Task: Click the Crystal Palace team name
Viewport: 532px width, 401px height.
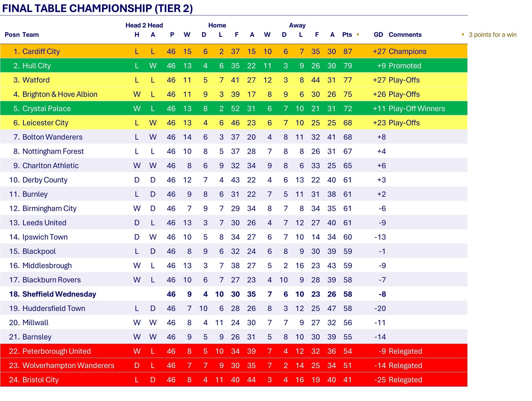Action: (x=46, y=108)
